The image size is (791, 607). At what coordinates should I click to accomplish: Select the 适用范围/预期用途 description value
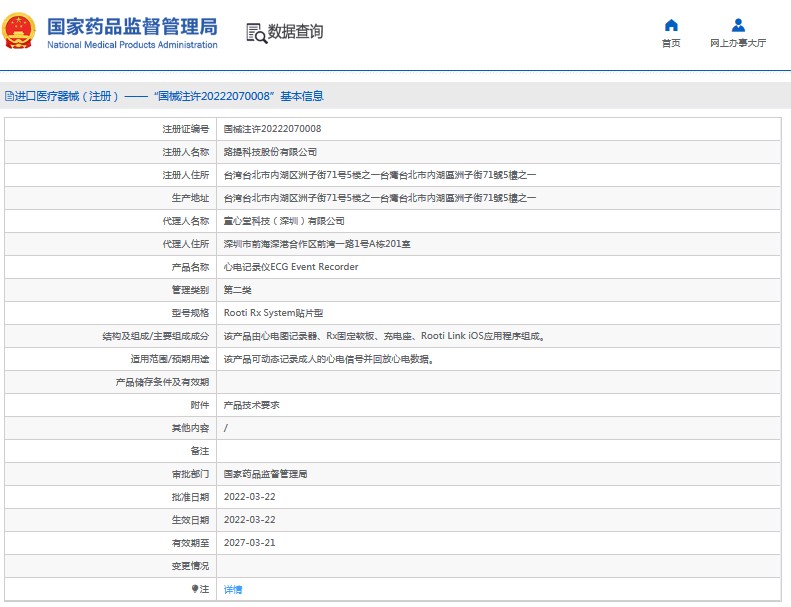coord(329,359)
